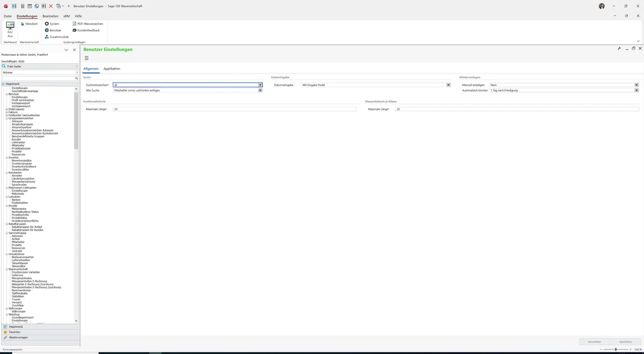
Task: Switch to the Applikation tab
Action: pos(112,69)
